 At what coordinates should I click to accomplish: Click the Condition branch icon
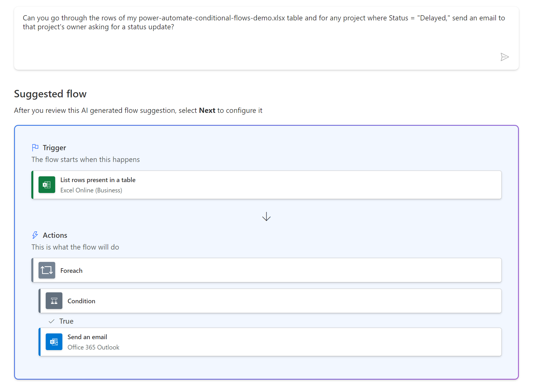click(x=54, y=301)
